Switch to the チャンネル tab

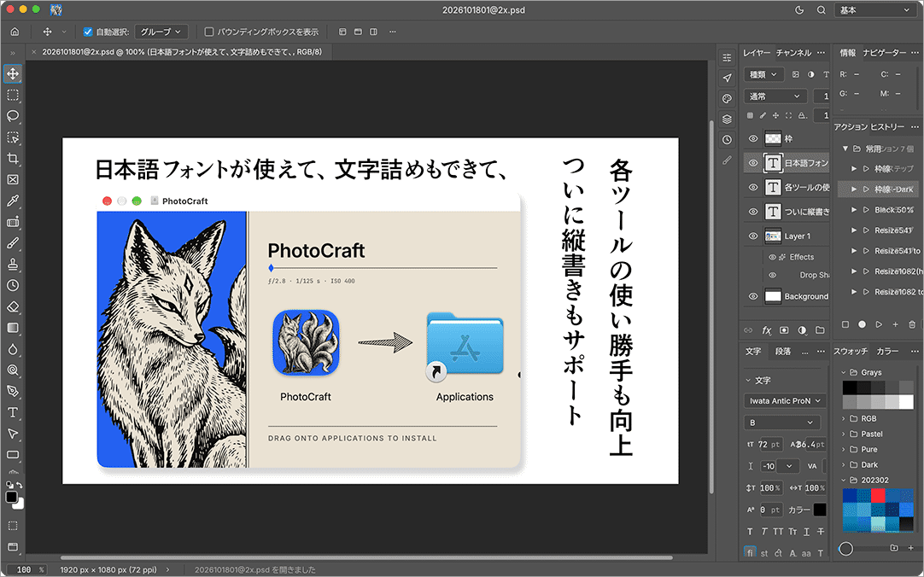point(793,53)
